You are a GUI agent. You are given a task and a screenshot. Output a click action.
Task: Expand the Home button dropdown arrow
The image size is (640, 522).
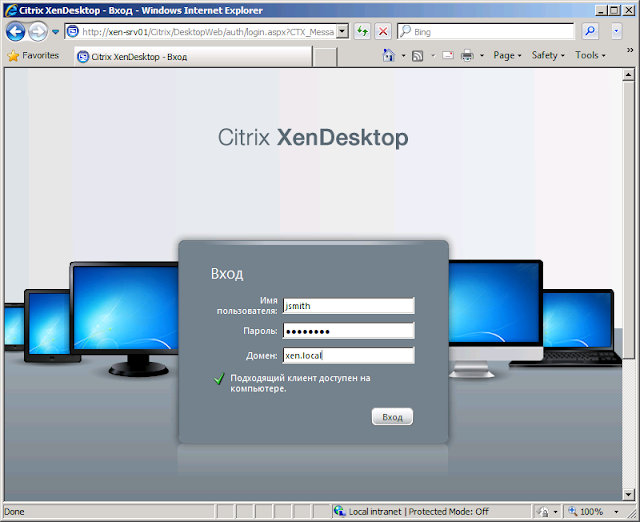click(x=403, y=56)
